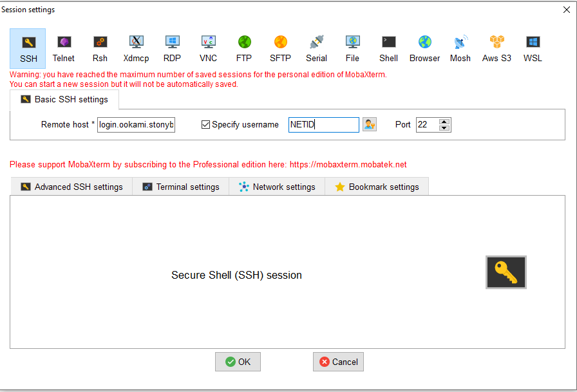Pick the Shell session icon
This screenshot has width=577, height=392.
coord(388,48)
